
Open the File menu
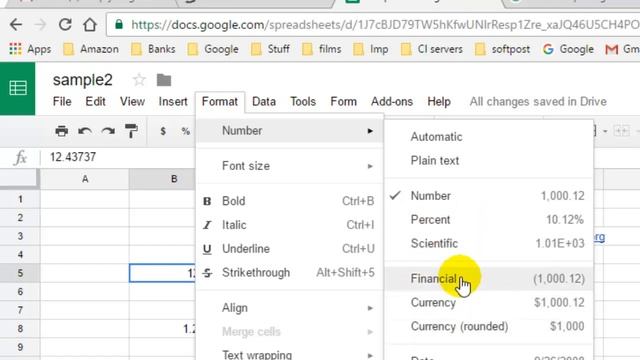62,102
